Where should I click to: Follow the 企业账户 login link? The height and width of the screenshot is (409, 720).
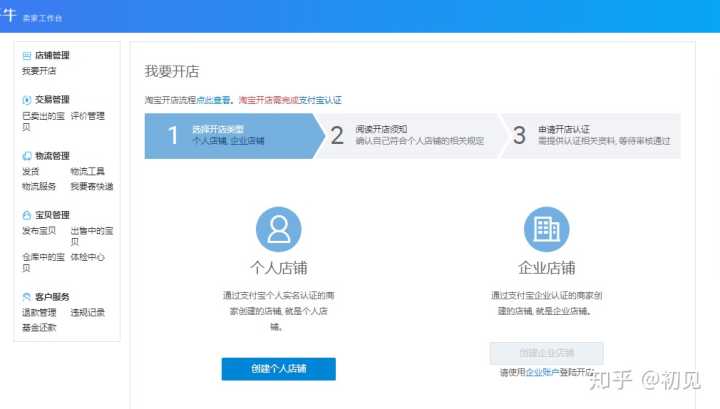pyautogui.click(x=540, y=372)
